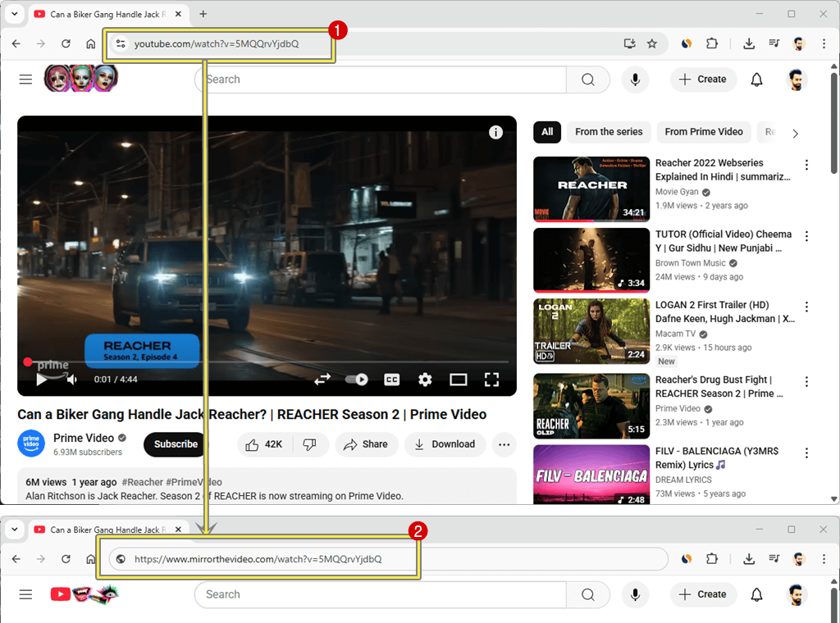The image size is (840, 623).
Task: Open extensions puzzle icon in the top window
Action: pyautogui.click(x=712, y=44)
